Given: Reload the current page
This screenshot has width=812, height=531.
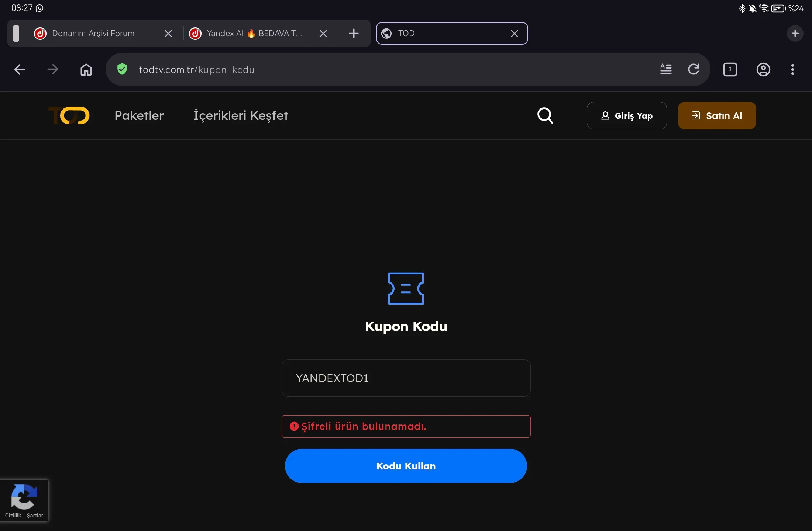Looking at the screenshot, I should tap(694, 69).
